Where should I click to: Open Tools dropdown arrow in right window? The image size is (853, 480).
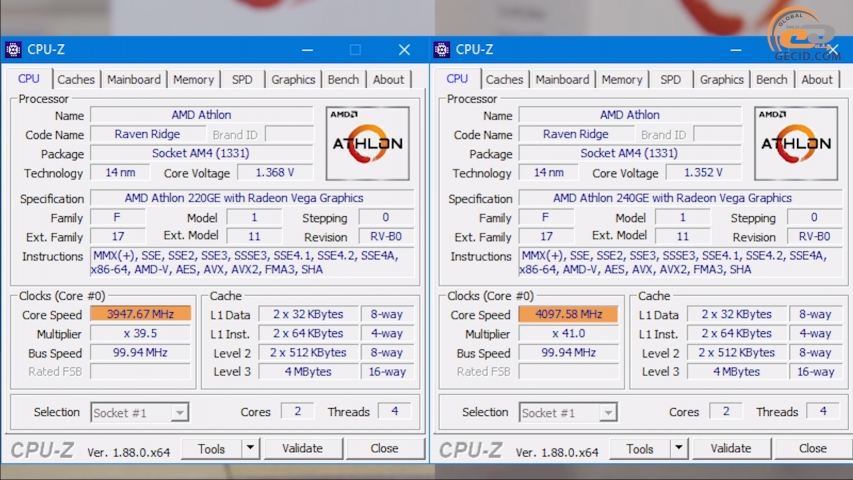click(x=678, y=448)
